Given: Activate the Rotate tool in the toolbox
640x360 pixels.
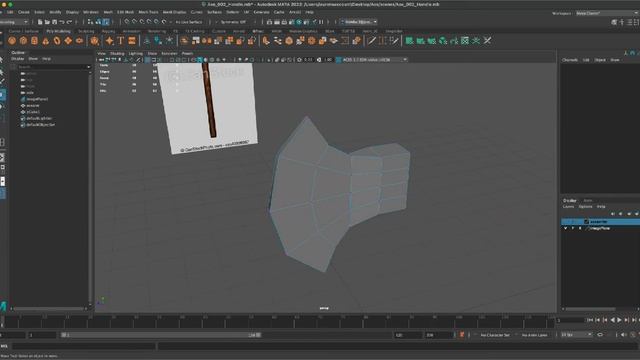Looking at the screenshot, I should [2, 107].
